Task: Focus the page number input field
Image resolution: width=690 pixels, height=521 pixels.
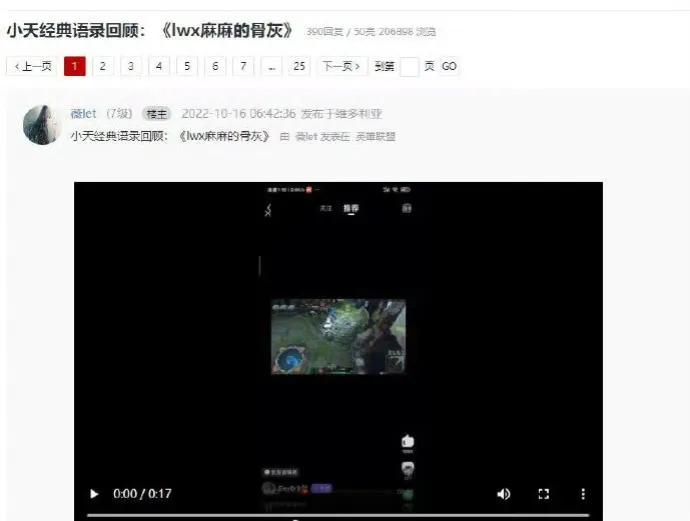Action: (x=409, y=67)
